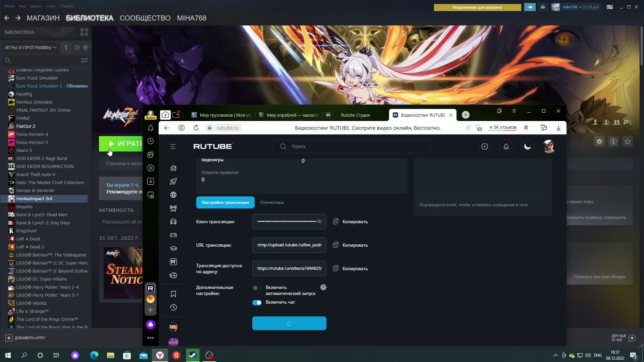Open the 'Rutube Студия' browser tab
This screenshot has height=362, width=644.
pyautogui.click(x=355, y=115)
